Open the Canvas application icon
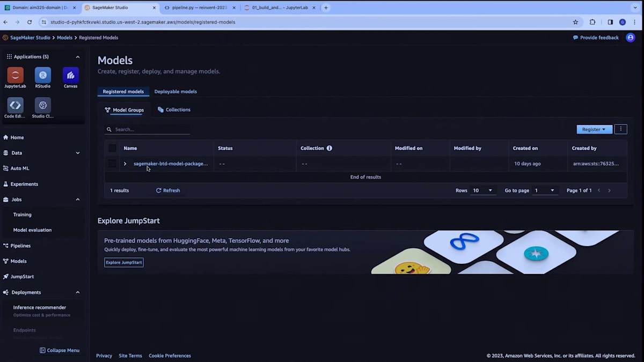Viewport: 644px width, 362px height. click(x=70, y=75)
